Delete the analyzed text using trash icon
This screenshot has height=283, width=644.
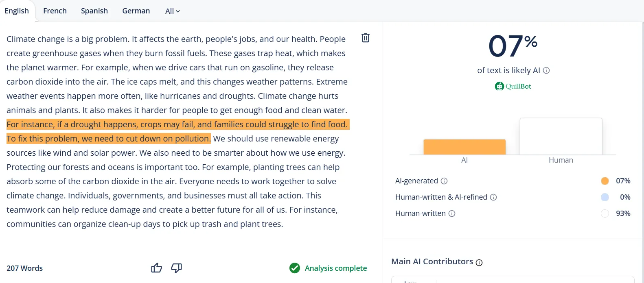(365, 37)
